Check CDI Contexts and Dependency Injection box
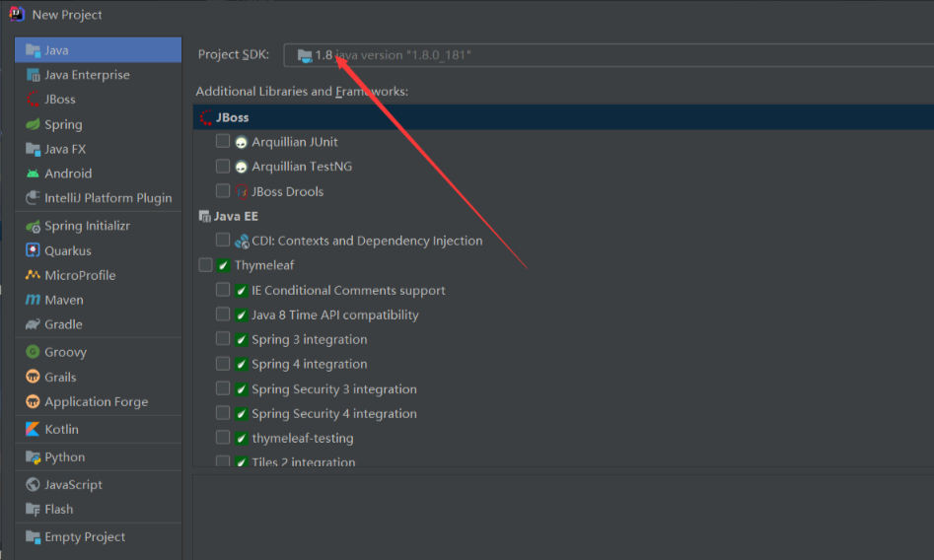This screenshot has height=560, width=934. (223, 240)
